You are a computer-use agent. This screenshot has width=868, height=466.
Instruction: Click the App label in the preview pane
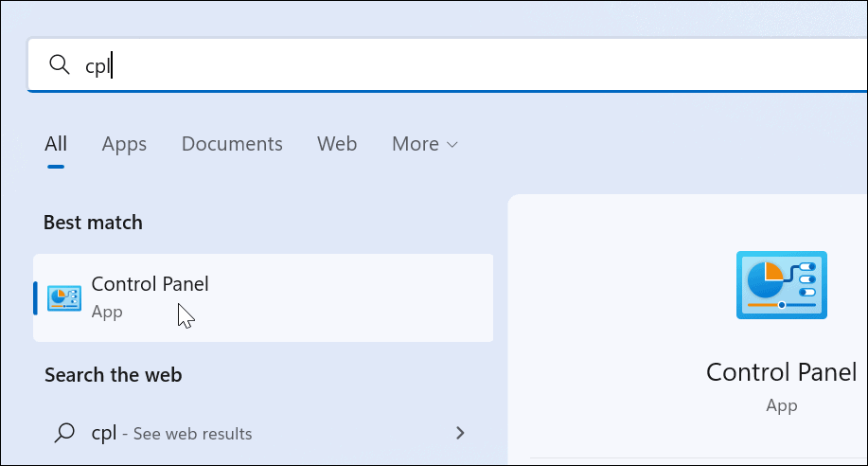[782, 405]
